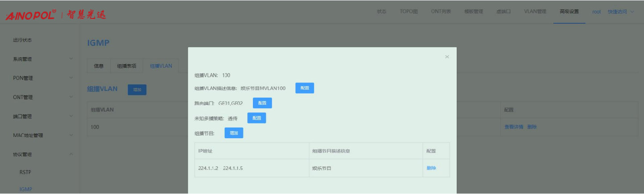The image size is (644, 194).
Task: Open RSTP in the sidebar
Action: pos(25,172)
